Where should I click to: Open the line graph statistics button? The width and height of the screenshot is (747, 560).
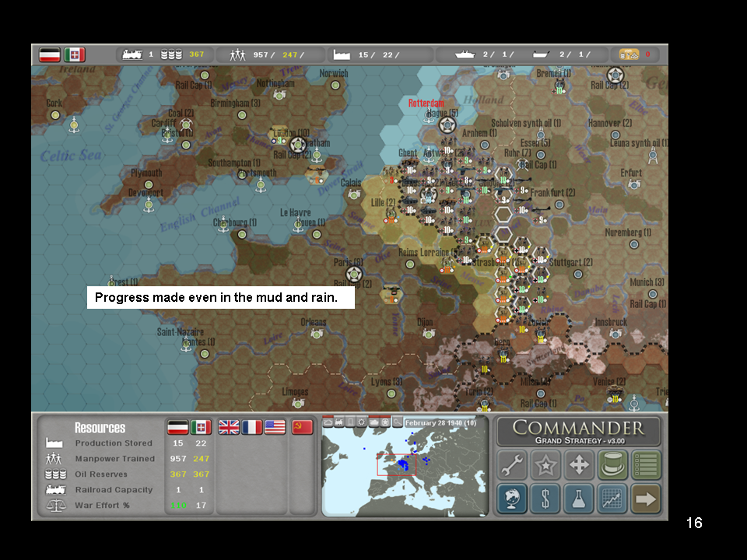(612, 499)
